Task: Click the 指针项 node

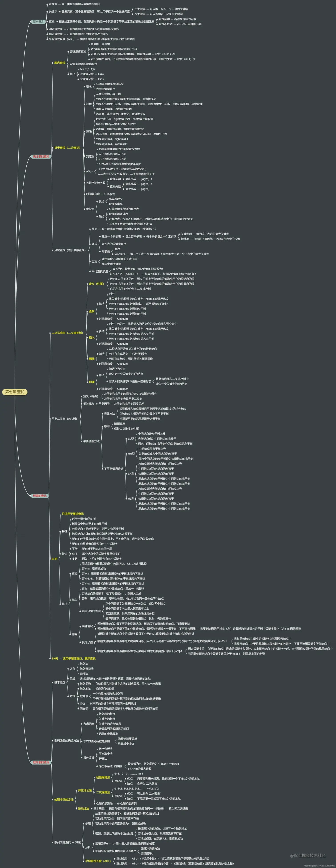Action: pyautogui.click(x=185, y=239)
